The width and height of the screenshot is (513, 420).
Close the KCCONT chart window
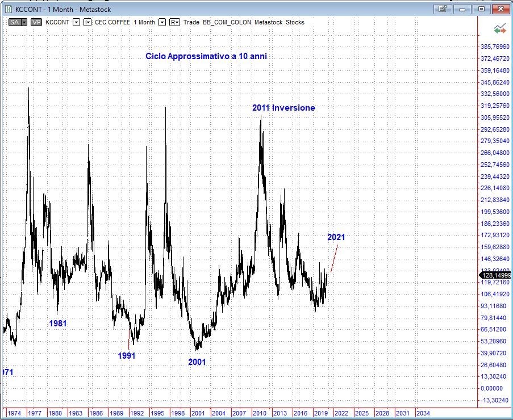pyautogui.click(x=501, y=9)
